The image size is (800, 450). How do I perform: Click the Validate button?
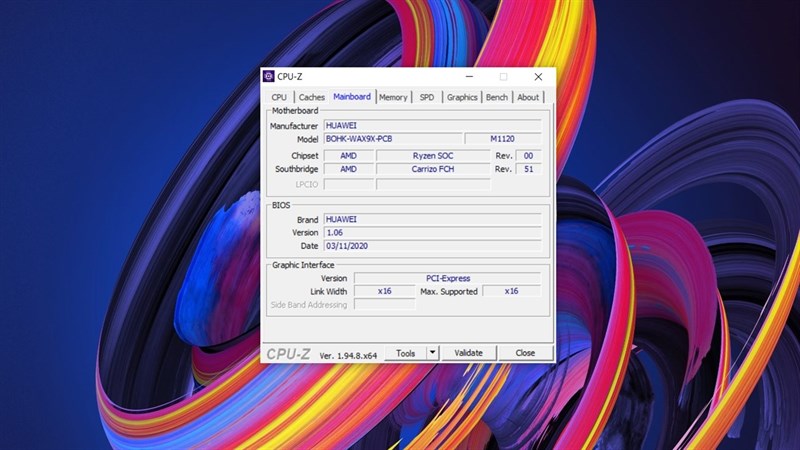[468, 353]
